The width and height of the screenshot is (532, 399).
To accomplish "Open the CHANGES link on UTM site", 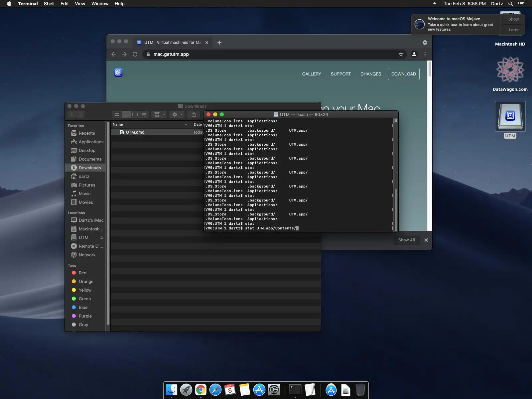I will [371, 74].
